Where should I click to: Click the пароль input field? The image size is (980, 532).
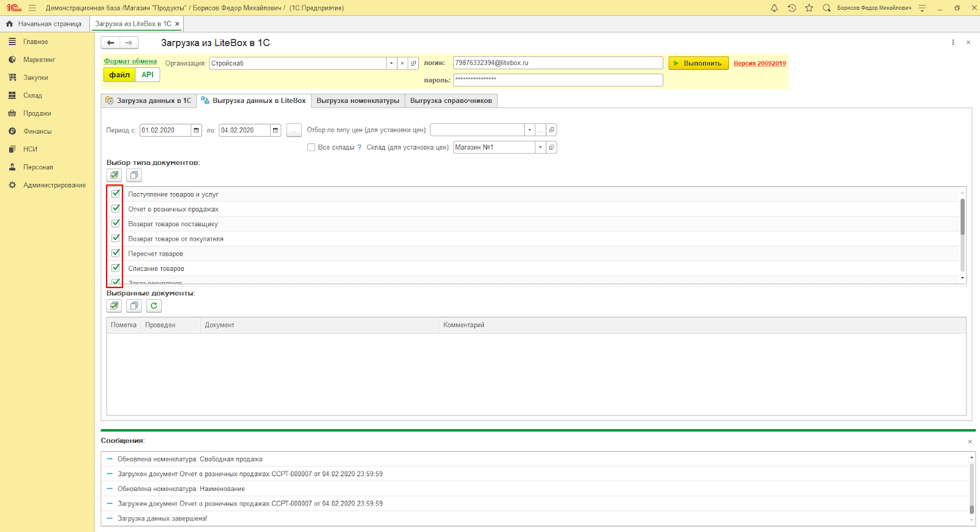click(x=558, y=80)
